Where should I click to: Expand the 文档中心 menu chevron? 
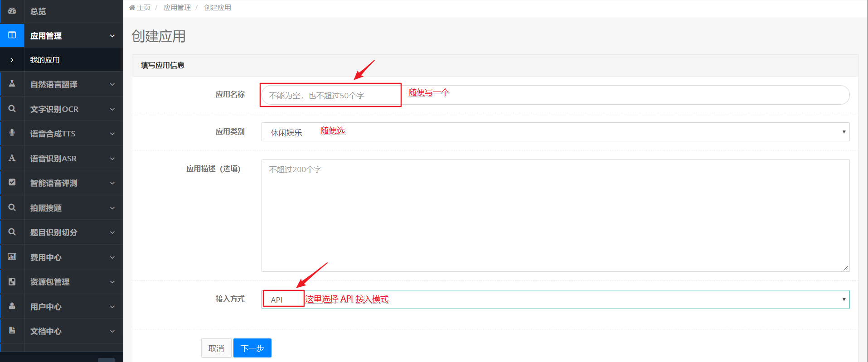point(112,331)
